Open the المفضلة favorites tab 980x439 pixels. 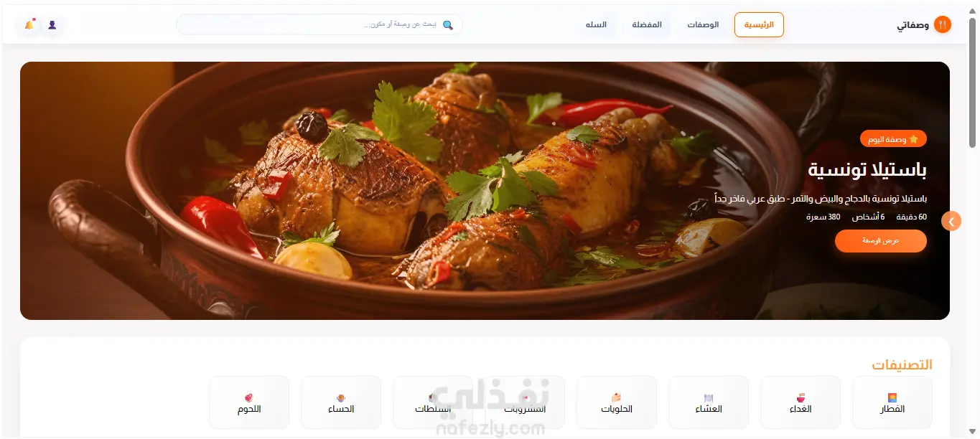pos(647,25)
